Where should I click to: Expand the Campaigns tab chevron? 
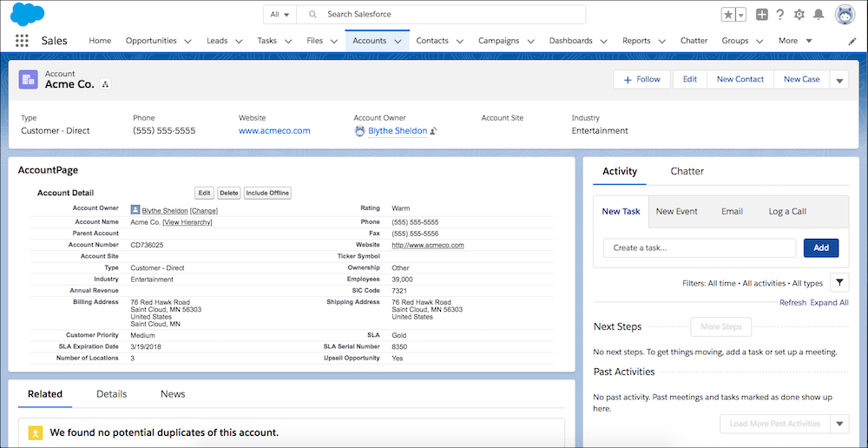click(530, 41)
